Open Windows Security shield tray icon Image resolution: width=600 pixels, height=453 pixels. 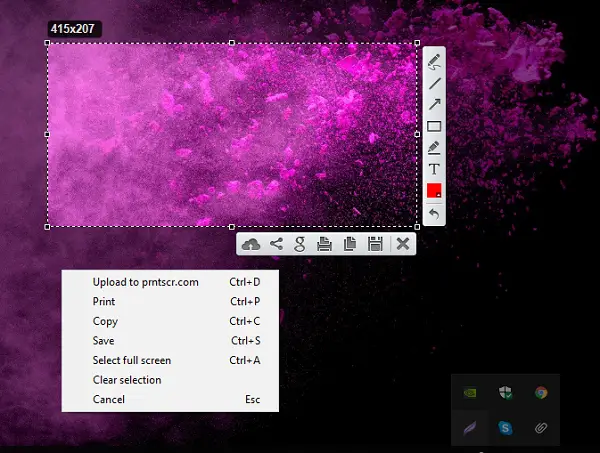tap(505, 393)
